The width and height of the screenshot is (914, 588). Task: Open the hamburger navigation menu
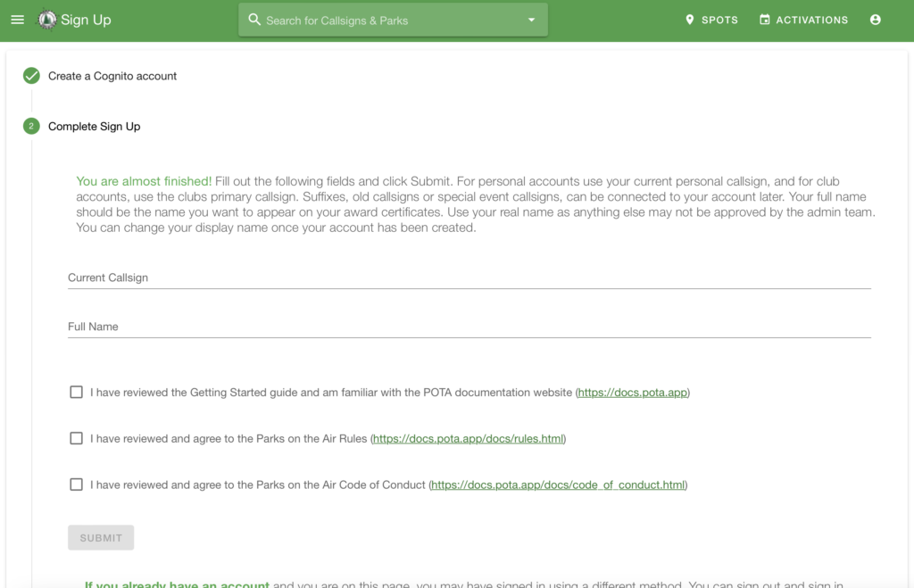[17, 20]
